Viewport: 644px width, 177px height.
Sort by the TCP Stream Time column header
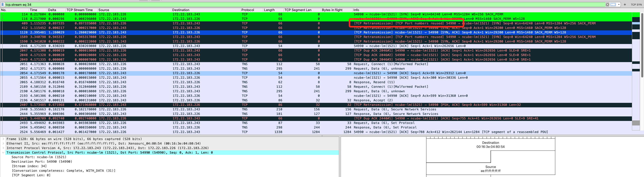82,10
